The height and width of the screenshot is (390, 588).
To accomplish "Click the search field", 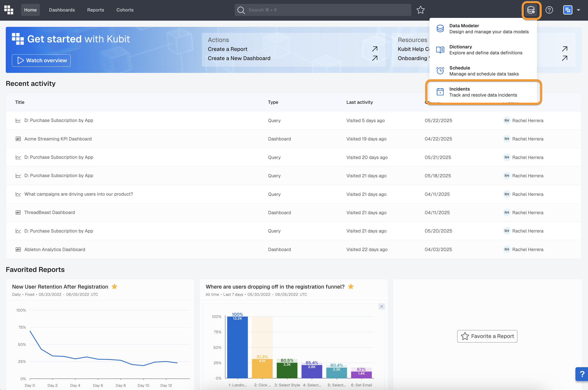I will click(323, 10).
